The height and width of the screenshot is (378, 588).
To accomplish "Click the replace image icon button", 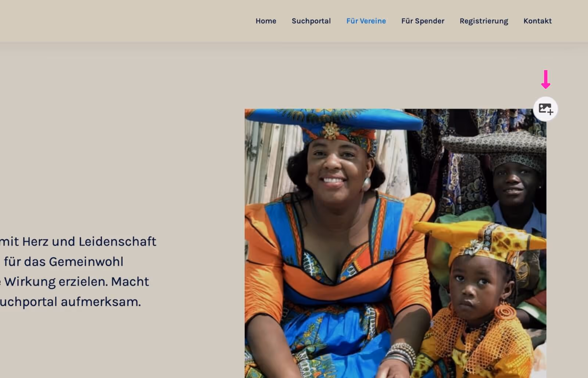I will pyautogui.click(x=545, y=109).
